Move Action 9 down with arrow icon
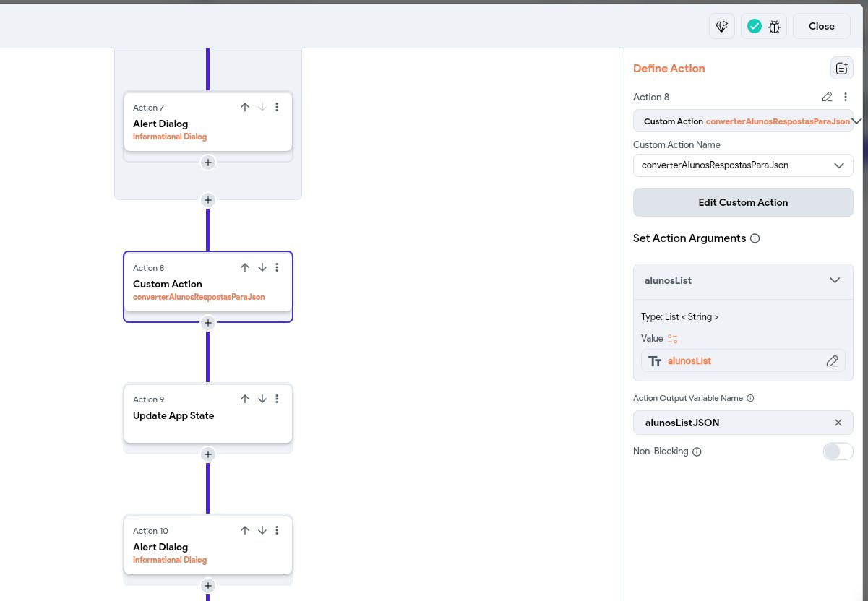 point(262,399)
